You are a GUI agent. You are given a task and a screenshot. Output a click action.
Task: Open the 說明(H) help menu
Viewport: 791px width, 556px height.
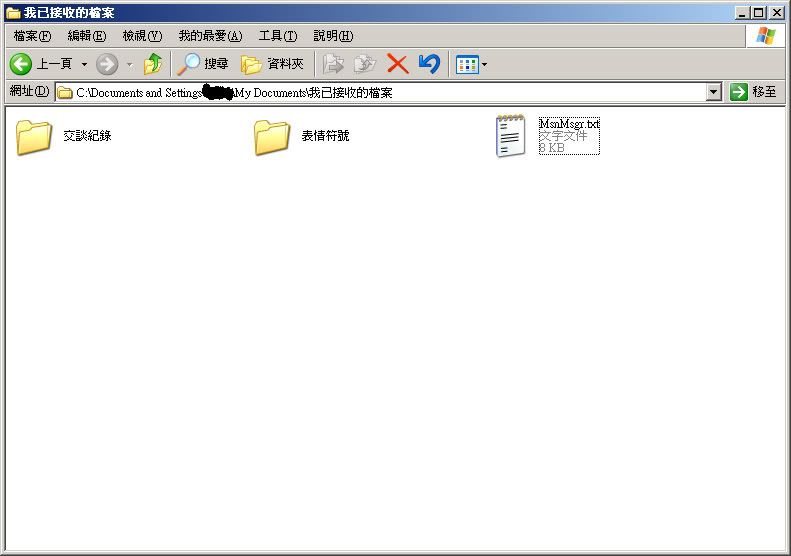click(332, 36)
